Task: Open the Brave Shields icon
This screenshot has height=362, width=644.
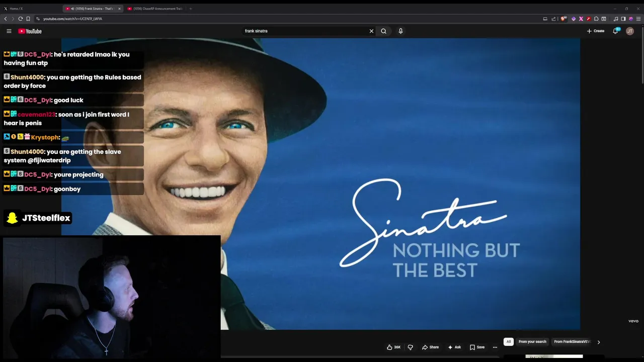Action: click(564, 19)
